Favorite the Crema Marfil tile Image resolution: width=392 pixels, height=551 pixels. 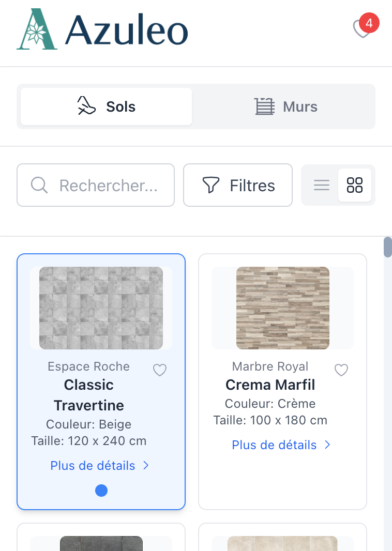click(341, 370)
